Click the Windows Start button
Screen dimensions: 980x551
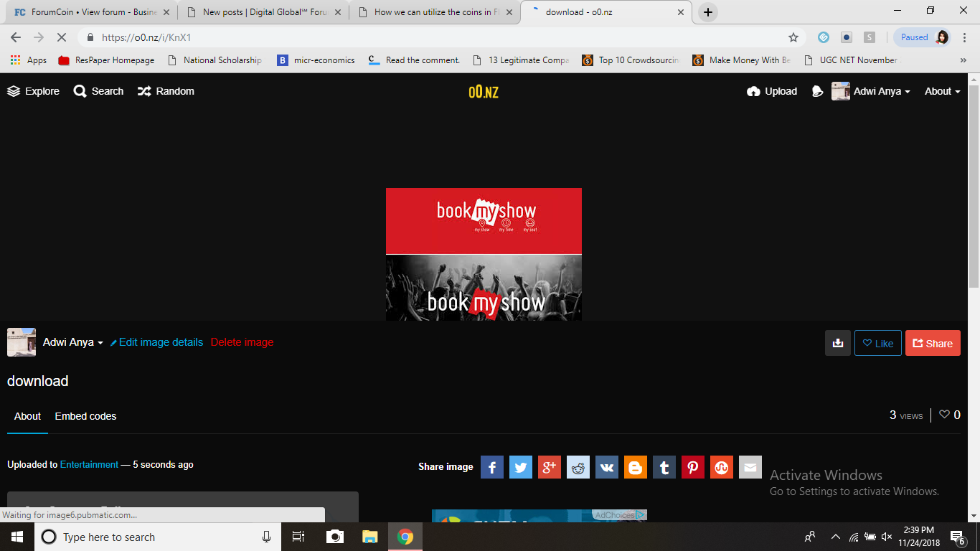pyautogui.click(x=17, y=537)
